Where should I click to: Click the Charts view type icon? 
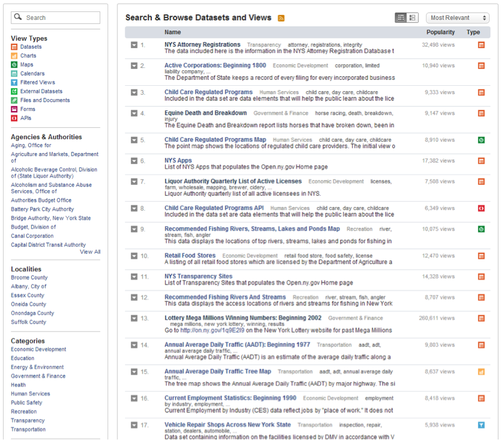[14, 56]
